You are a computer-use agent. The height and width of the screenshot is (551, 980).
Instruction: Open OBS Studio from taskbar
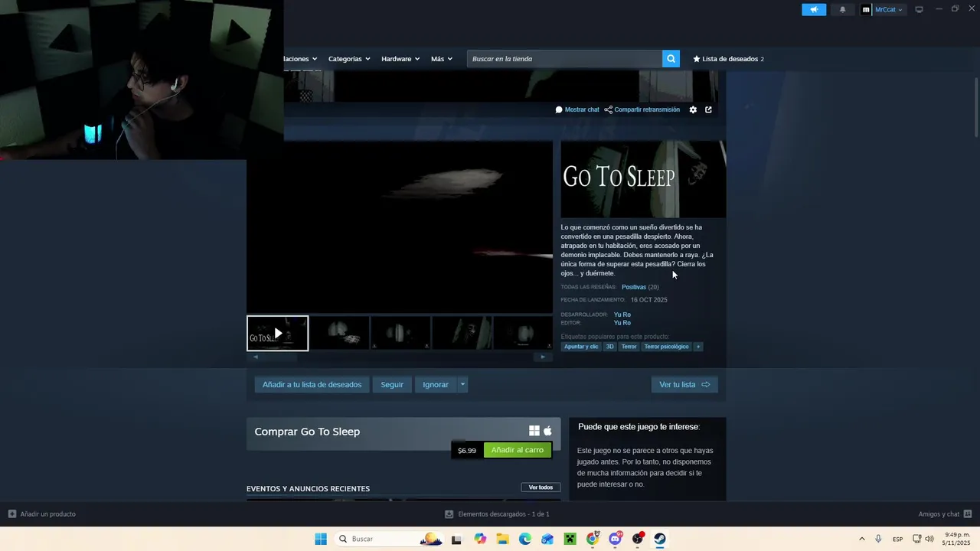[x=638, y=539]
